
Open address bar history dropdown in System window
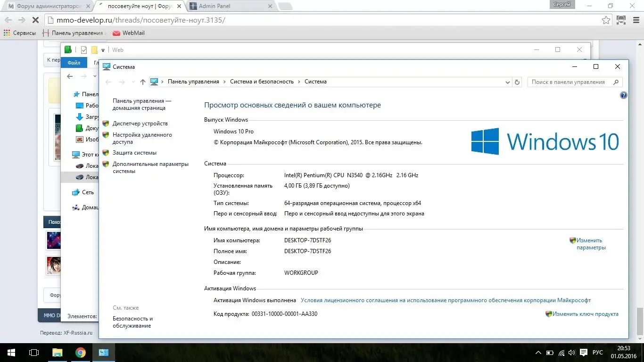[508, 82]
